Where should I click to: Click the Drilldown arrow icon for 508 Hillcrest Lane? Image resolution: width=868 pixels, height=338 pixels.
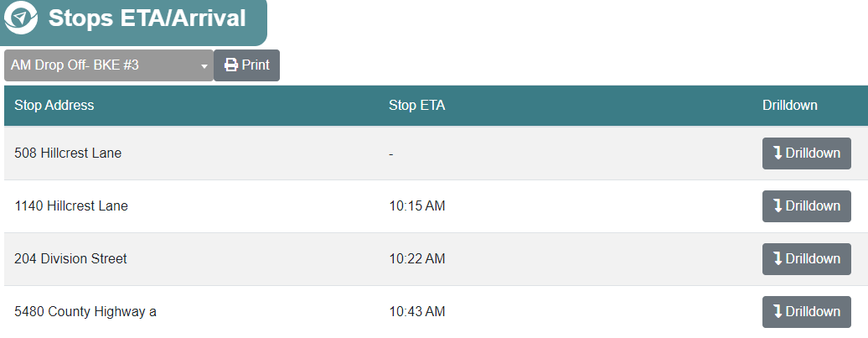778,153
